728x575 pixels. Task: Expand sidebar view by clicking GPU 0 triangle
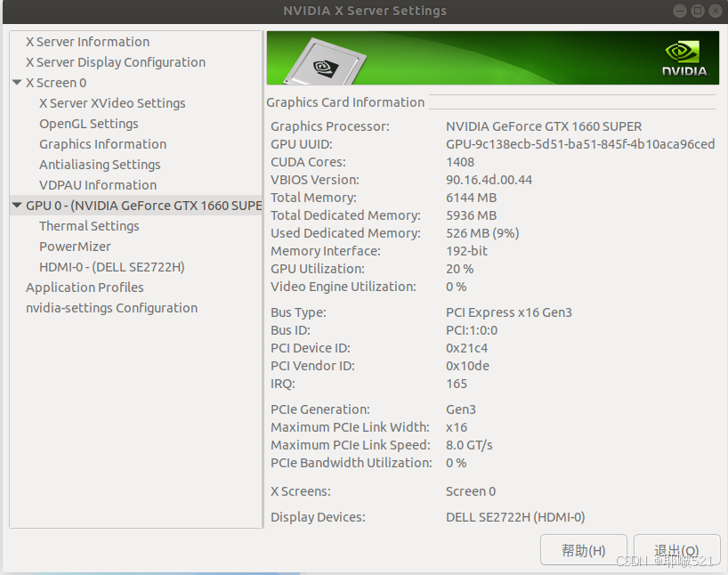[x=16, y=205]
